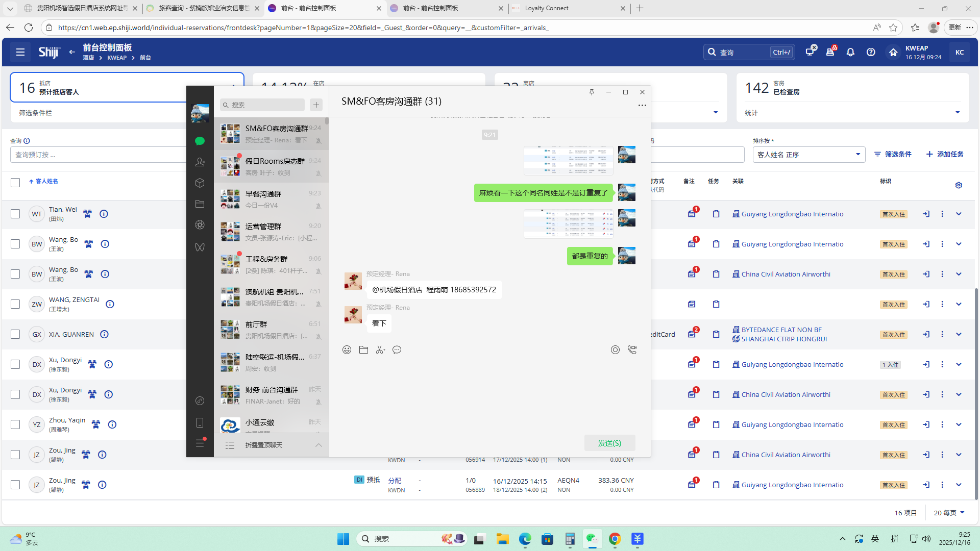Click the screenshot scissors icon in chat
The width and height of the screenshot is (980, 551).
pos(380,350)
